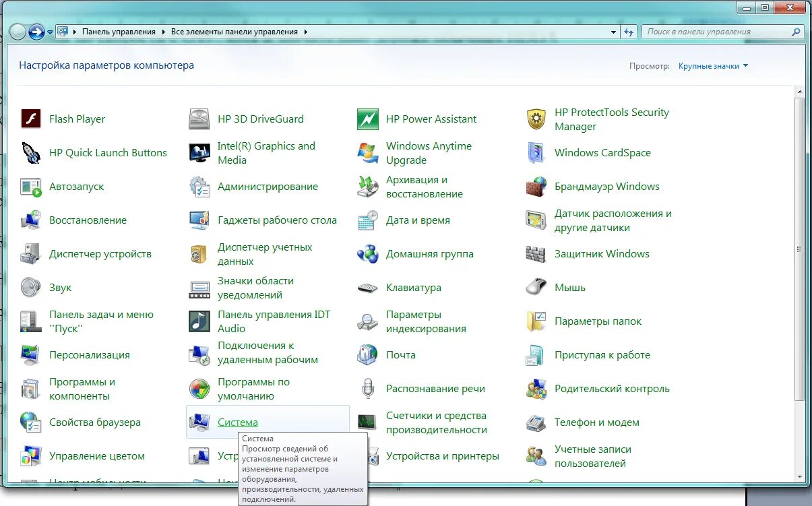Open the Flash Player icon
This screenshot has width=812, height=506.
31,119
